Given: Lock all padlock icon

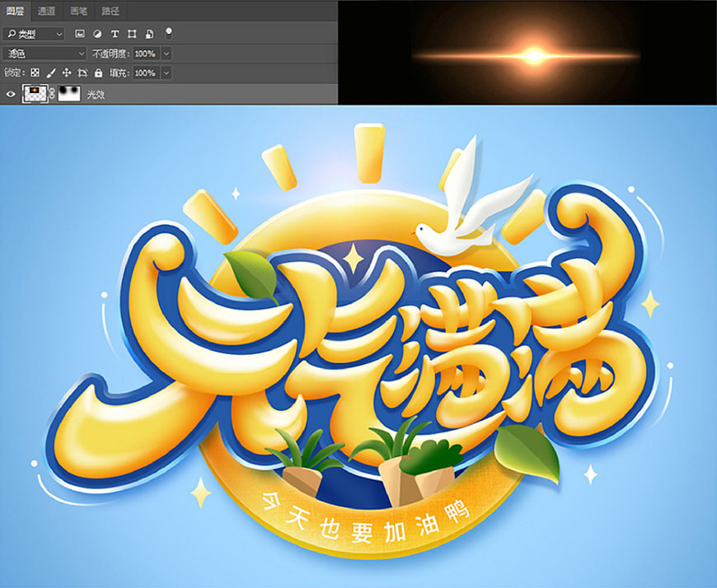Looking at the screenshot, I should pos(98,72).
